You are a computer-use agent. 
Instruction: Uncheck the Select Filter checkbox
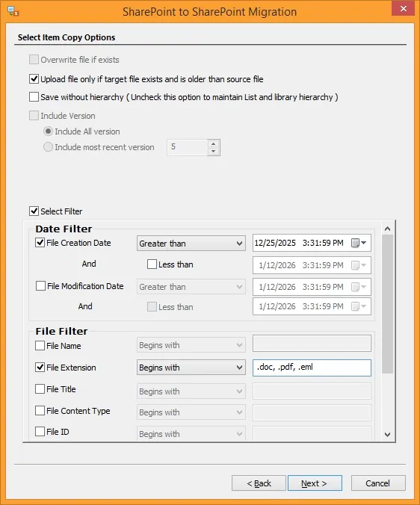[x=34, y=211]
